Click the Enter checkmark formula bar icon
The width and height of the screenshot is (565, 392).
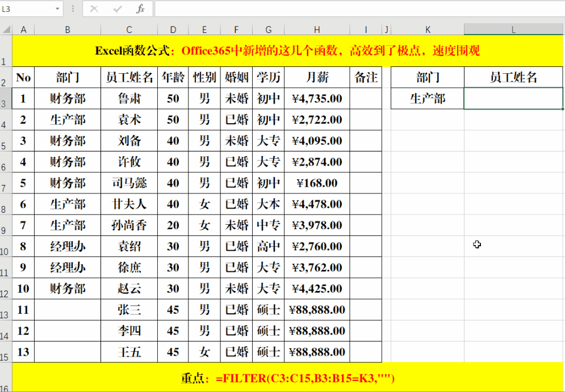[x=118, y=9]
